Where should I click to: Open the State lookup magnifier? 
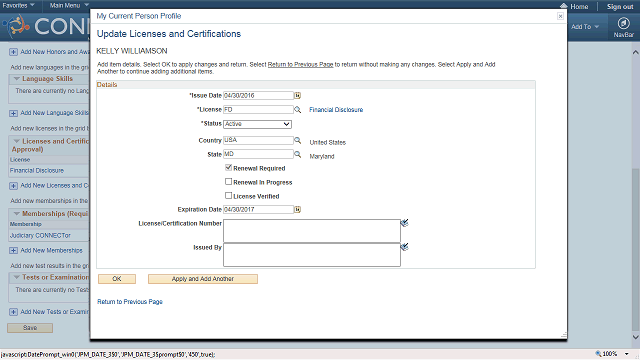[298, 154]
